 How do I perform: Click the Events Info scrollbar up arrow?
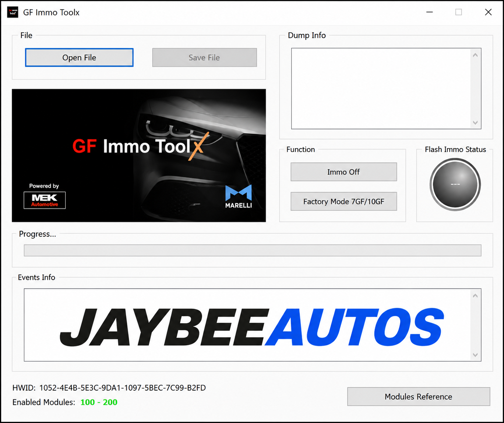coord(475,296)
